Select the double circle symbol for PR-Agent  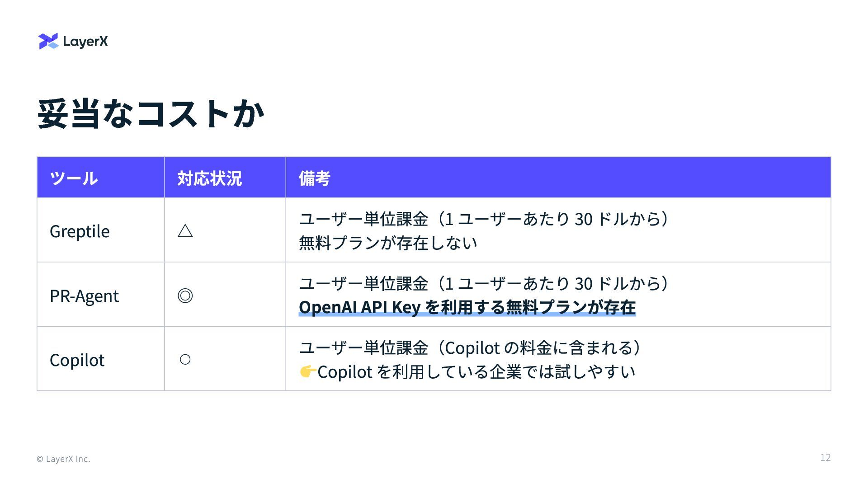[185, 296]
